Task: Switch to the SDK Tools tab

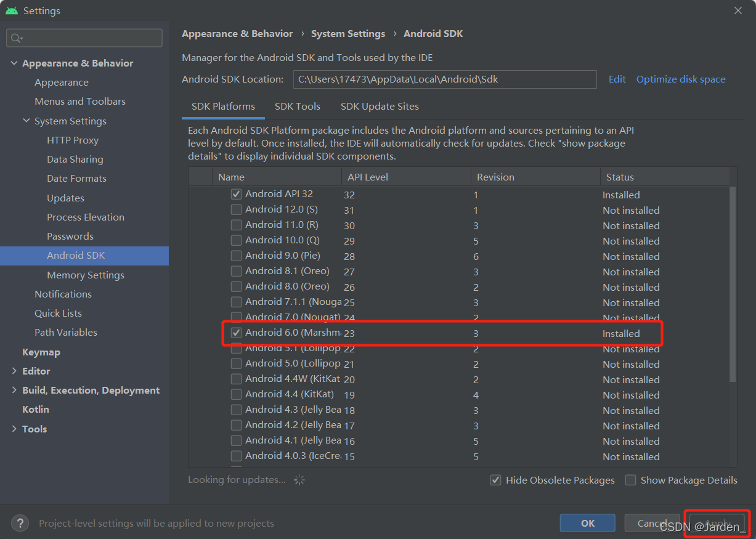Action: click(x=298, y=107)
